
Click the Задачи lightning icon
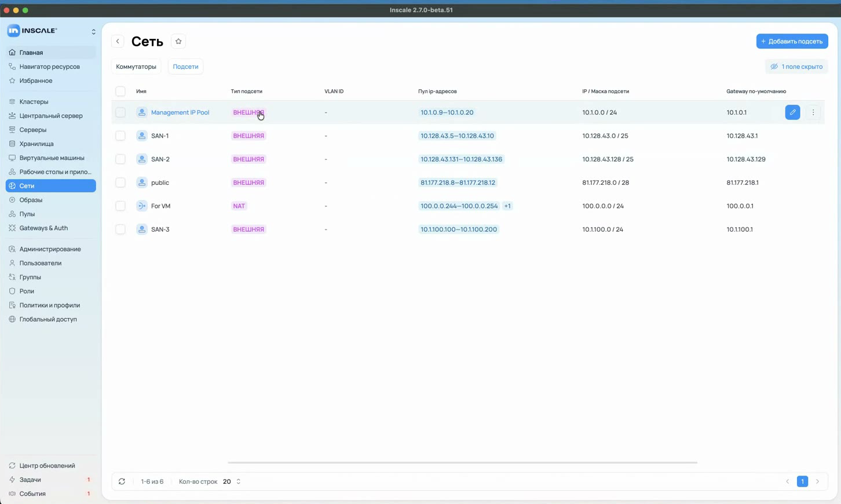[12, 480]
